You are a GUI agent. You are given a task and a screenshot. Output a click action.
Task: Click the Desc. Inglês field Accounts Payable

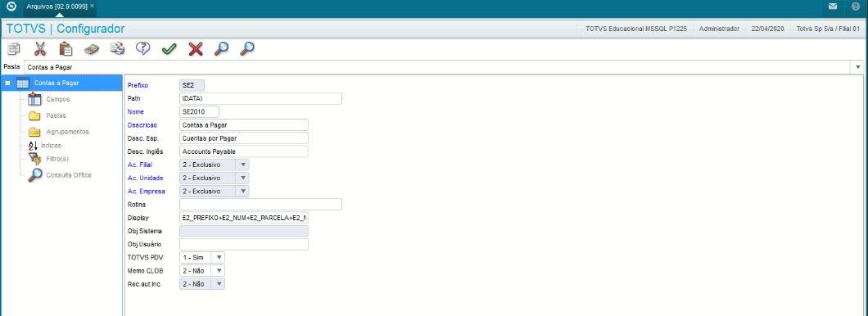[x=244, y=151]
